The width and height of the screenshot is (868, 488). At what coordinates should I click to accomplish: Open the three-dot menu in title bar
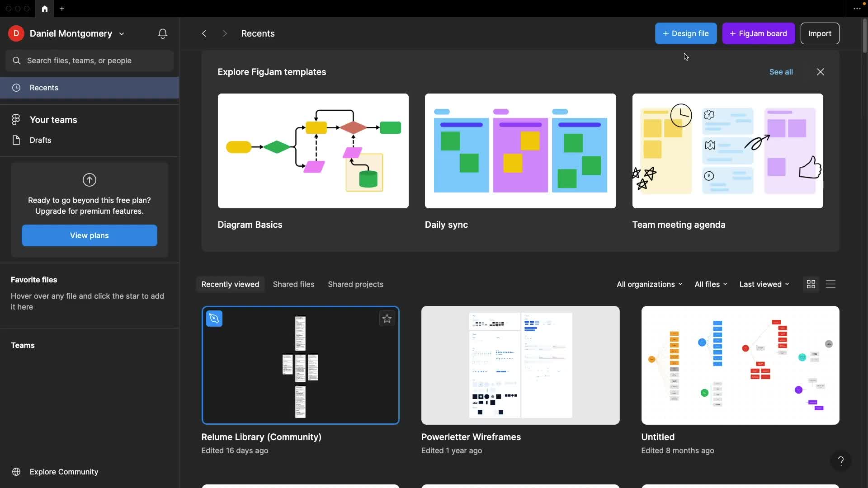click(857, 9)
